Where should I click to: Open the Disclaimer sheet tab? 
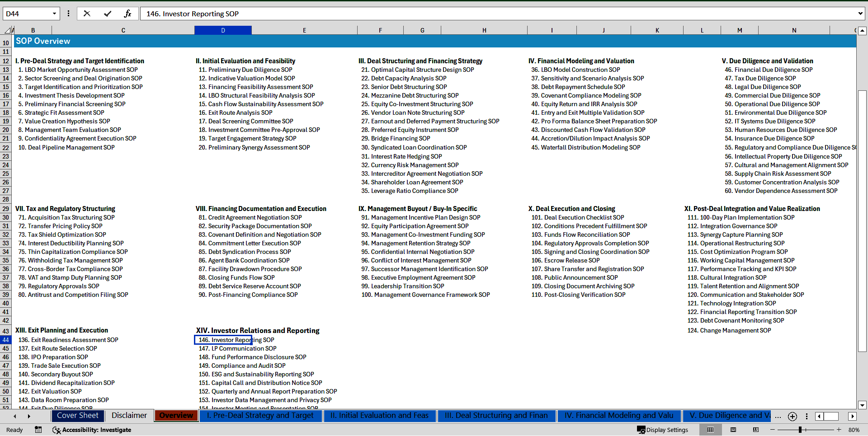(129, 416)
